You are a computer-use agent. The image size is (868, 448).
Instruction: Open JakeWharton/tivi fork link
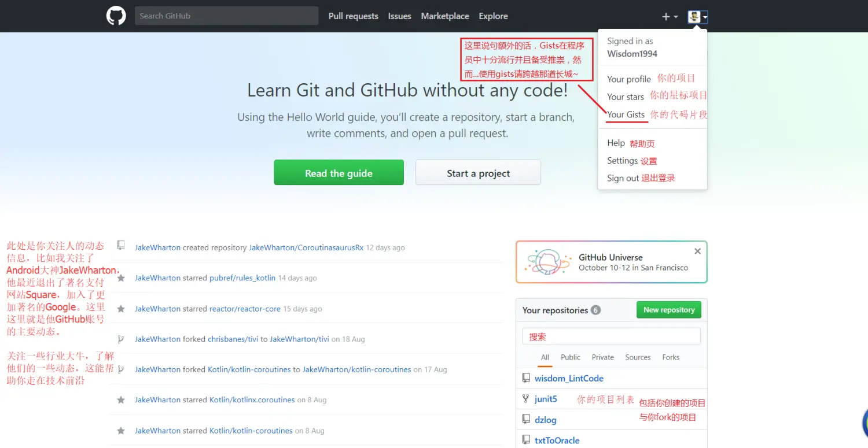299,339
